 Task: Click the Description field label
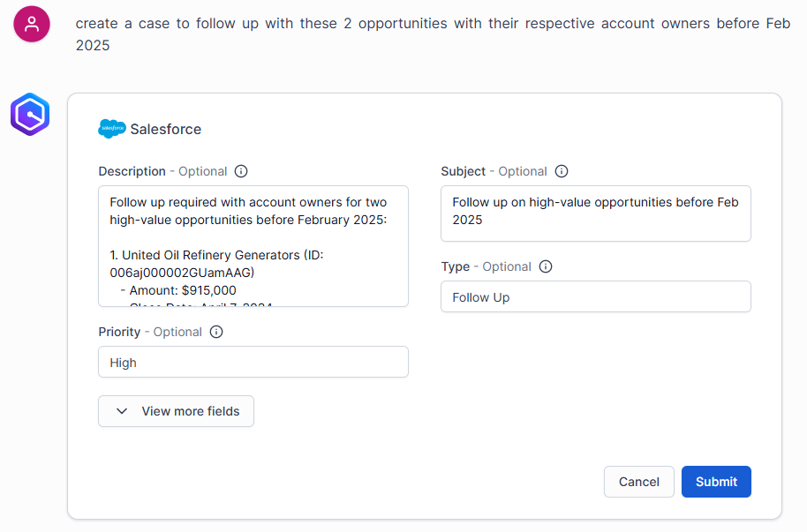coord(132,171)
